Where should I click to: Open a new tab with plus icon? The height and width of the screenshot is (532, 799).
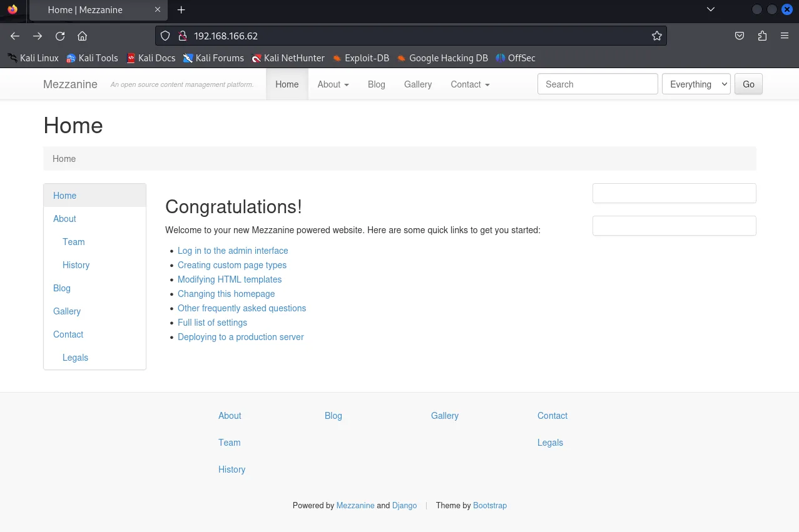point(181,10)
